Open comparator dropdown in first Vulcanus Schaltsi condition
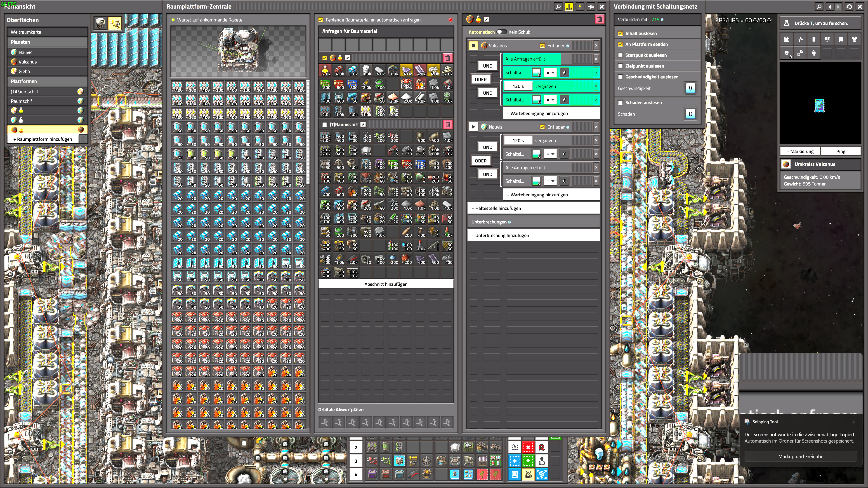The width and height of the screenshot is (868, 488). (550, 72)
